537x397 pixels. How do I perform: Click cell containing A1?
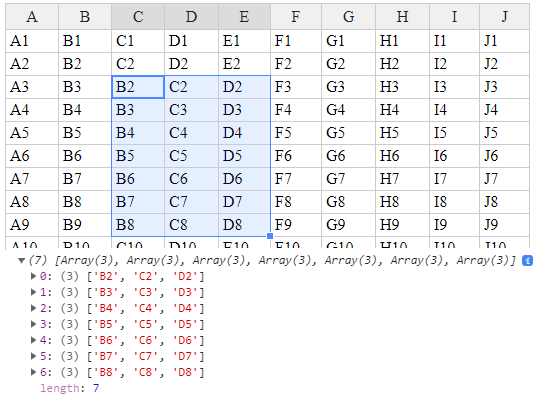[32, 41]
